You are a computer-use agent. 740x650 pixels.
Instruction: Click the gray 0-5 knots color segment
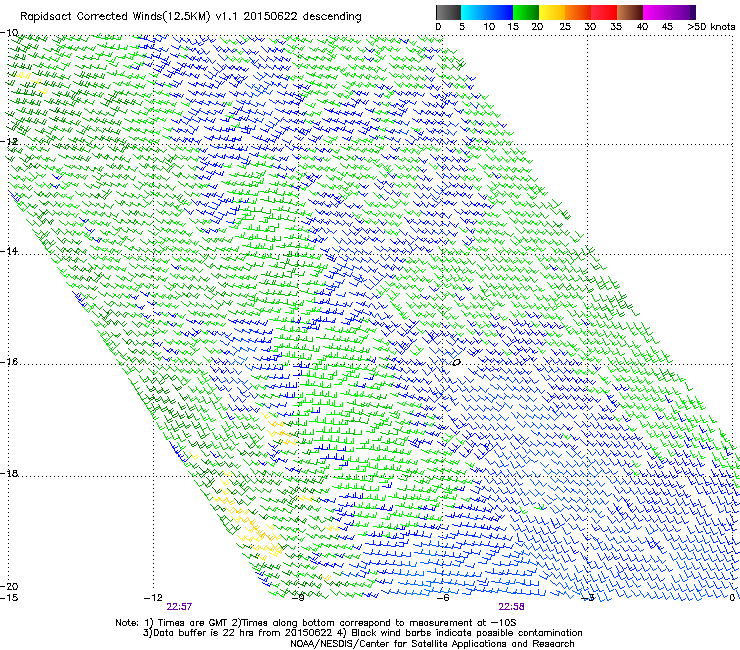pos(448,12)
